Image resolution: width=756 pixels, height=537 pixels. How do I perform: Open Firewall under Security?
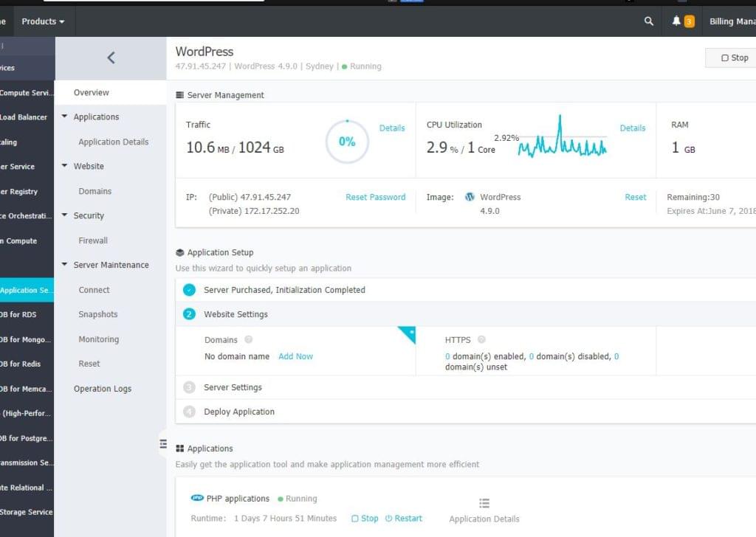(x=93, y=240)
